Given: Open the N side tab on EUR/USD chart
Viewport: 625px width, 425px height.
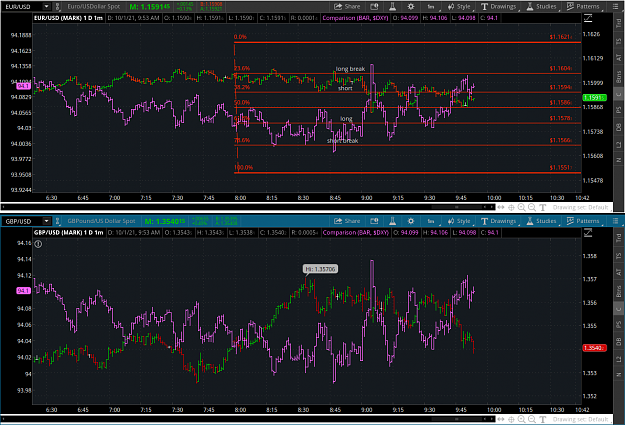Looking at the screenshot, I should [619, 160].
